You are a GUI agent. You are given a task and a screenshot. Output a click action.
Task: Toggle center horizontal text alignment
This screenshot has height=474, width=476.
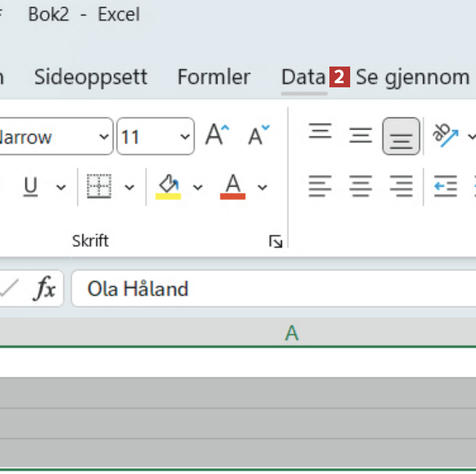(x=360, y=187)
